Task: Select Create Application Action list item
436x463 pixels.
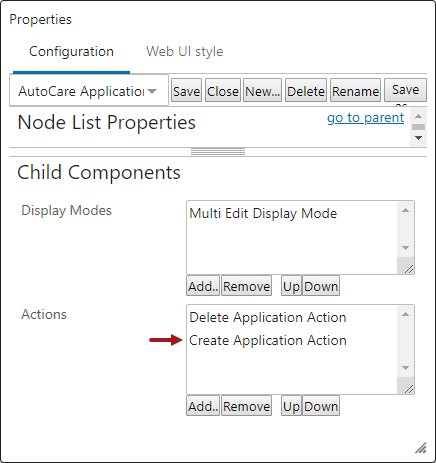Action: pyautogui.click(x=268, y=340)
